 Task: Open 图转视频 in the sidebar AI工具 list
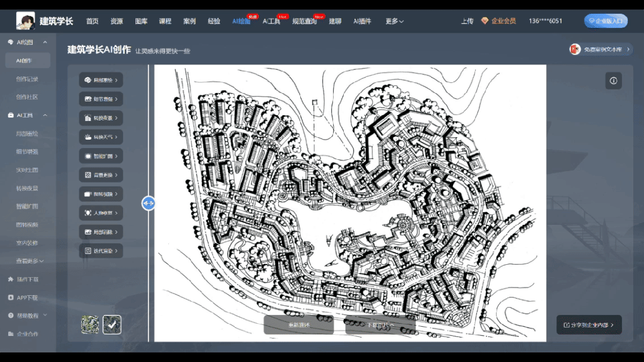click(27, 224)
